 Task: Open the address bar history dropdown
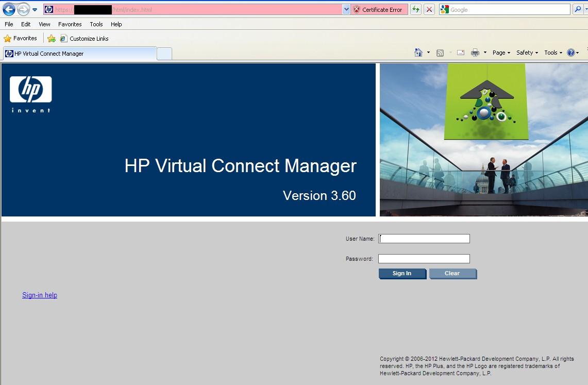coord(346,9)
